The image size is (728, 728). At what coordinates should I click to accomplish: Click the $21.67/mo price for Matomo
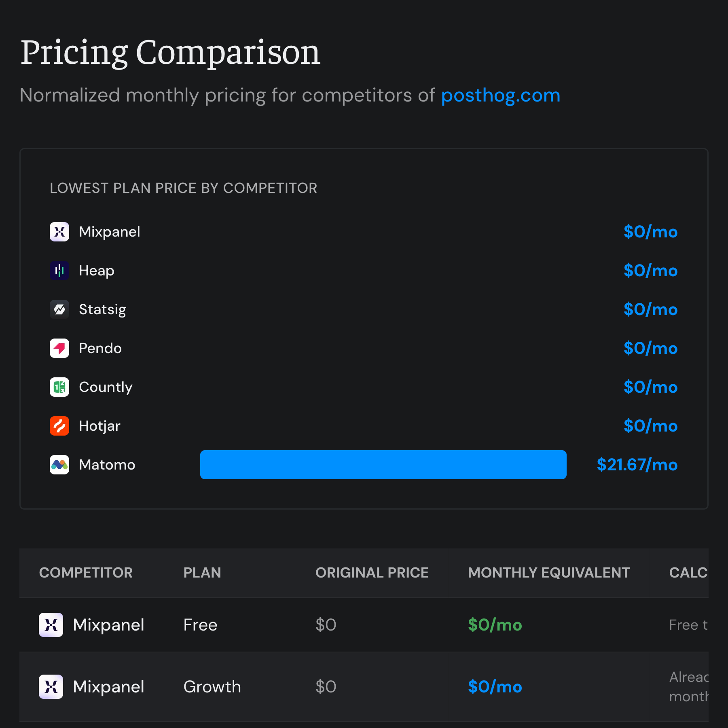tap(637, 465)
